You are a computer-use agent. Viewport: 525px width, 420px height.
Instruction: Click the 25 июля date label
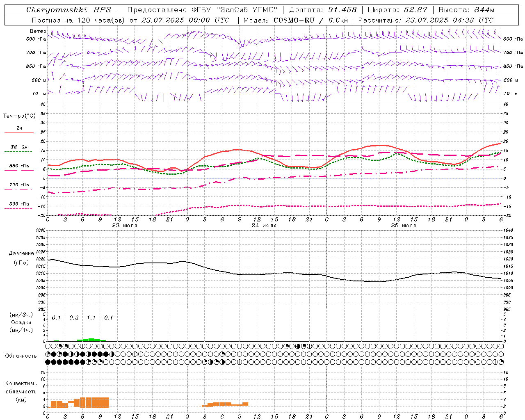click(404, 226)
